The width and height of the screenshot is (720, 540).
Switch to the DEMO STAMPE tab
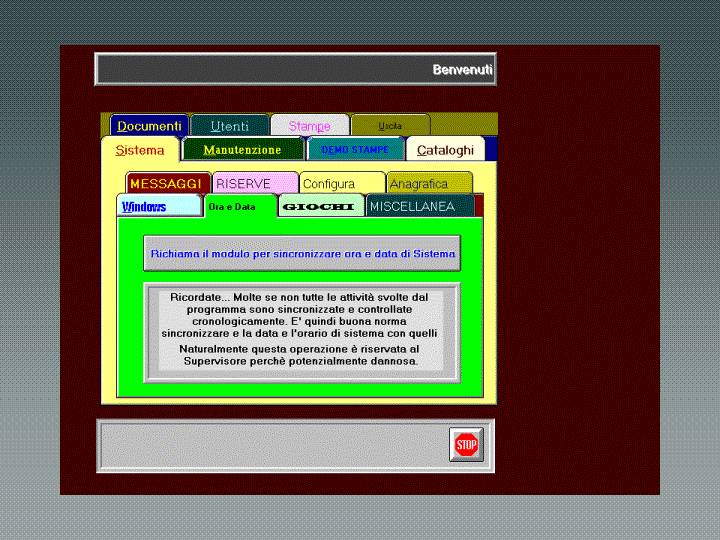click(x=355, y=150)
